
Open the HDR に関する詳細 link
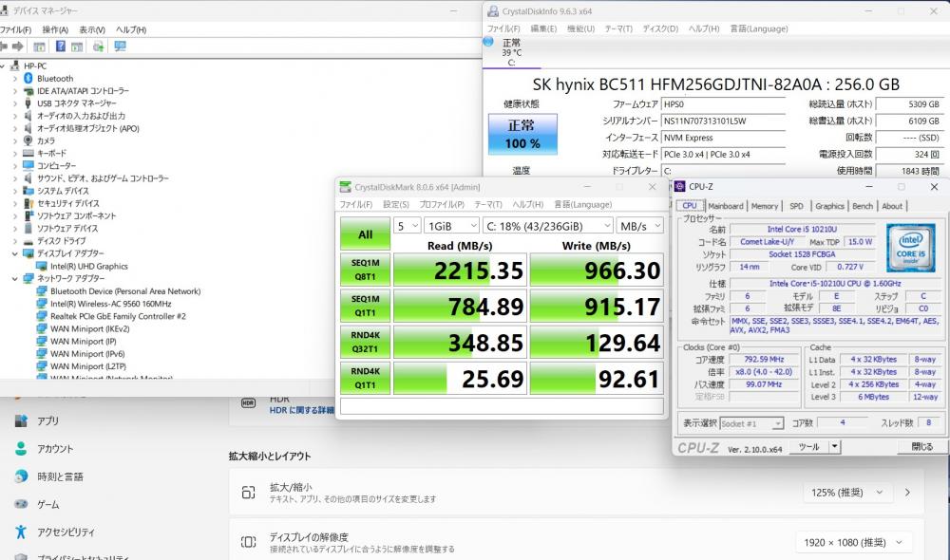(302, 410)
